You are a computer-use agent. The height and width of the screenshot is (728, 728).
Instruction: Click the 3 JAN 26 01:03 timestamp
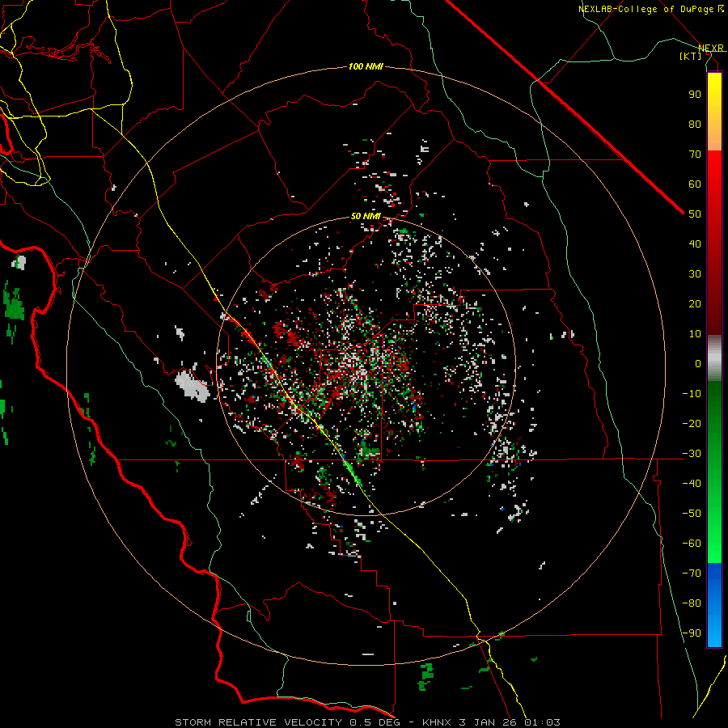point(510,722)
